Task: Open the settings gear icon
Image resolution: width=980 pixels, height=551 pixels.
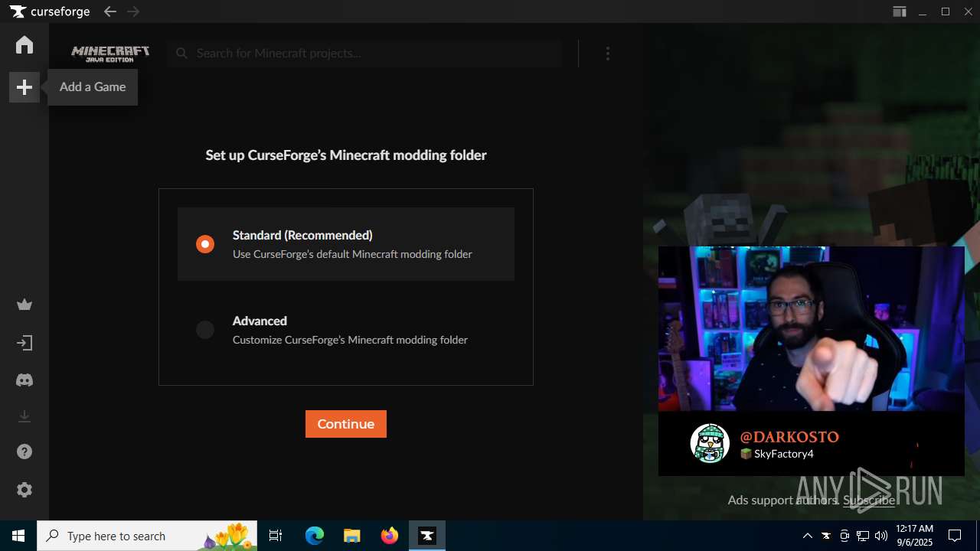Action: (24, 490)
